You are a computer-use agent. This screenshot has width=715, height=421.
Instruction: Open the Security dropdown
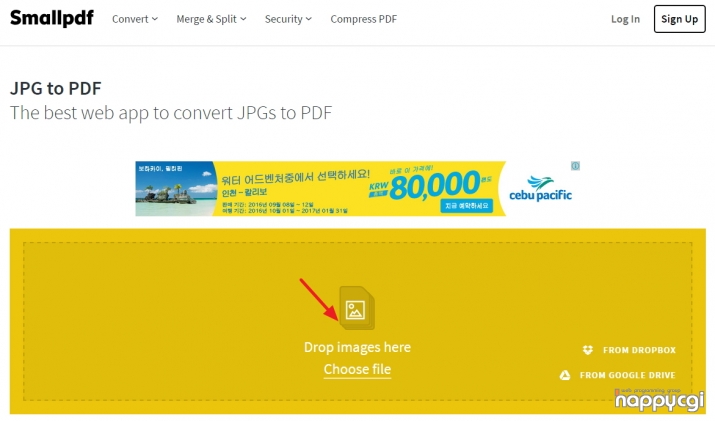288,19
